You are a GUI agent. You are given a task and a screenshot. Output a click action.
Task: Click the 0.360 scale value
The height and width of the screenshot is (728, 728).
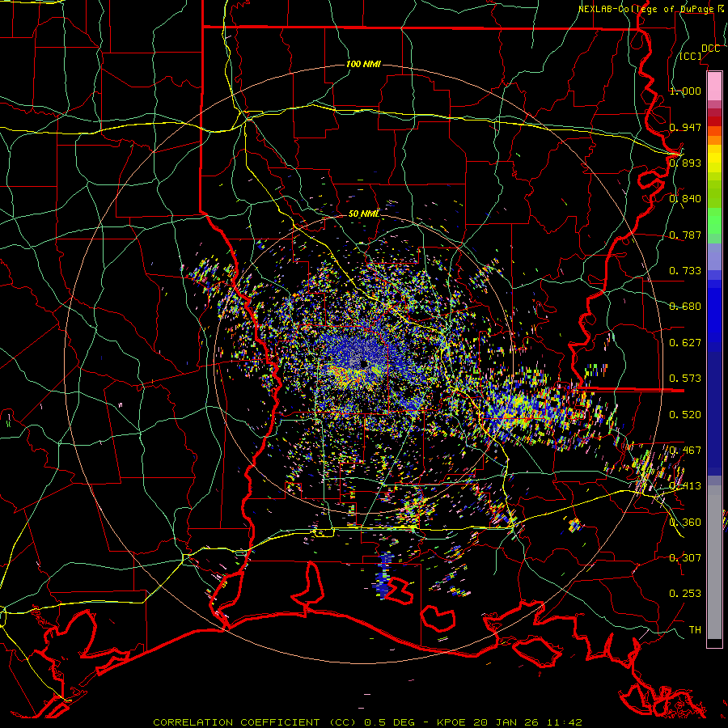pos(685,523)
